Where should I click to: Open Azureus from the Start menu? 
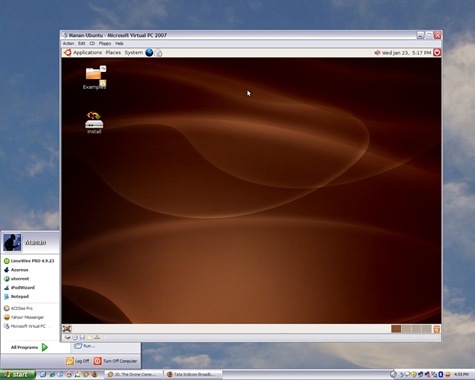pyautogui.click(x=16, y=270)
